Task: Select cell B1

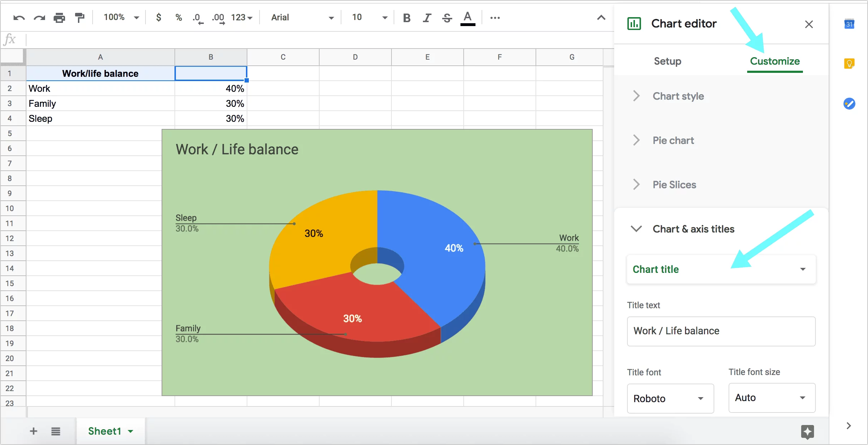Action: 211,74
